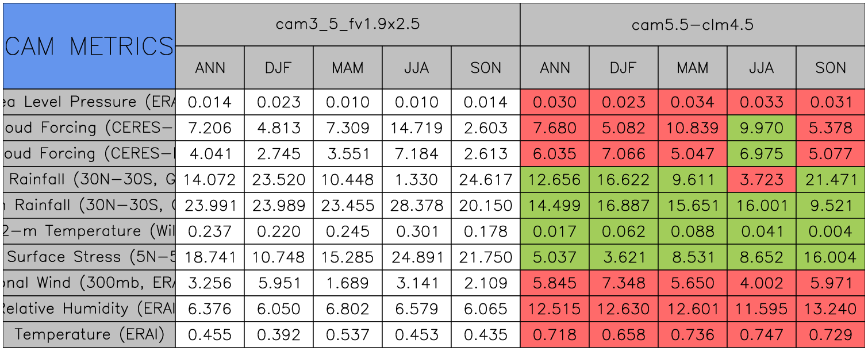Click JJA header under cam5.5-clm4.5
The width and height of the screenshot is (868, 351).
coord(762,68)
